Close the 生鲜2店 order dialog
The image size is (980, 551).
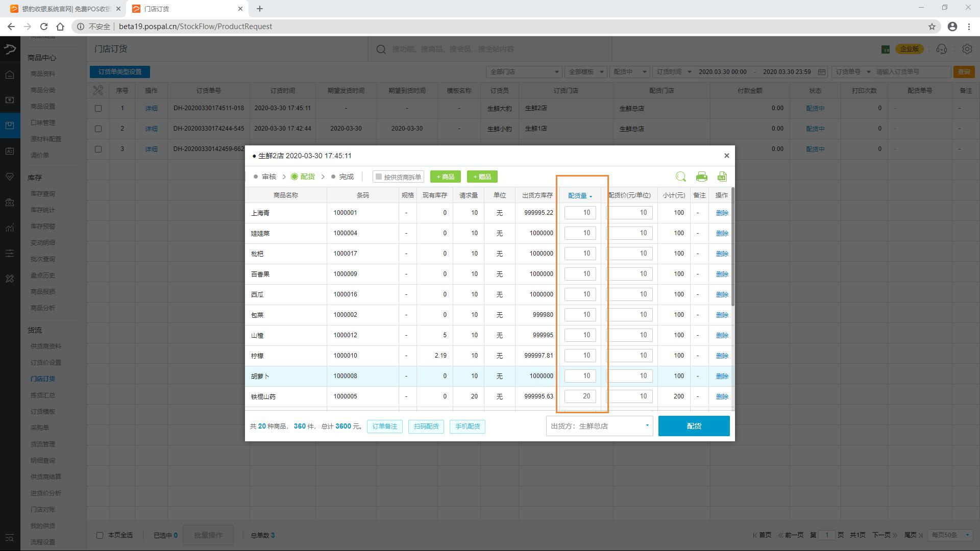(x=726, y=156)
